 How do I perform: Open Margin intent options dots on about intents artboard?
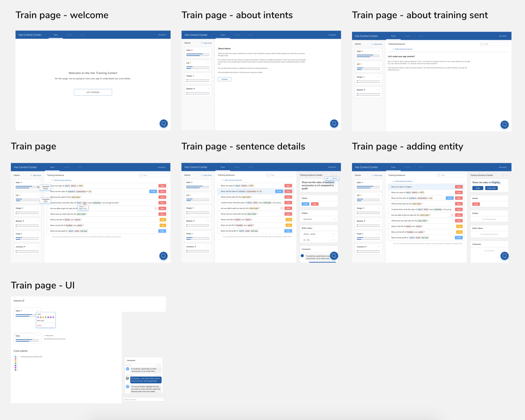click(x=208, y=76)
